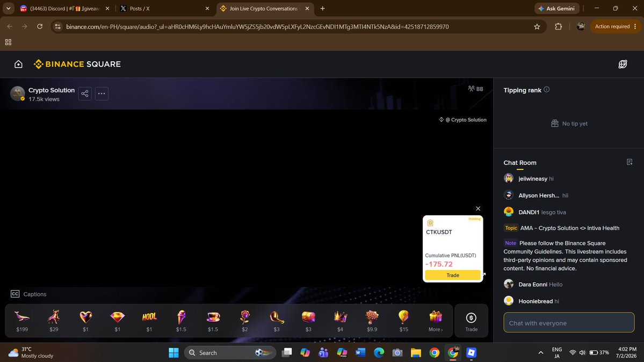
Task: Click Dara Eonni username in chat
Action: point(533,284)
